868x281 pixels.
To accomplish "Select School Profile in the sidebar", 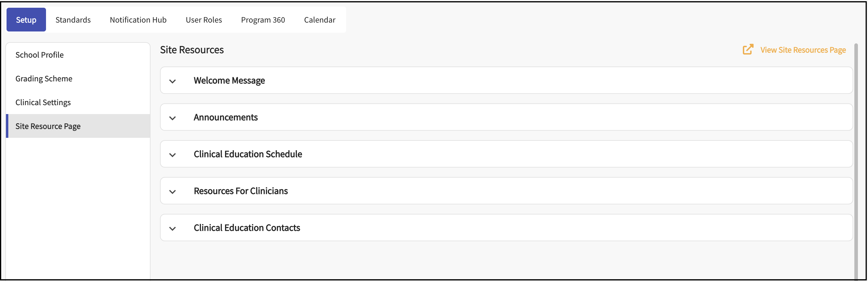I will (x=39, y=55).
